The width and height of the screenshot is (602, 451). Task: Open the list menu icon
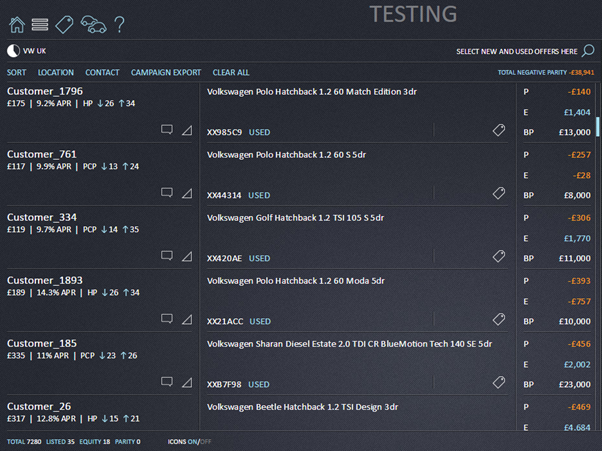point(40,25)
